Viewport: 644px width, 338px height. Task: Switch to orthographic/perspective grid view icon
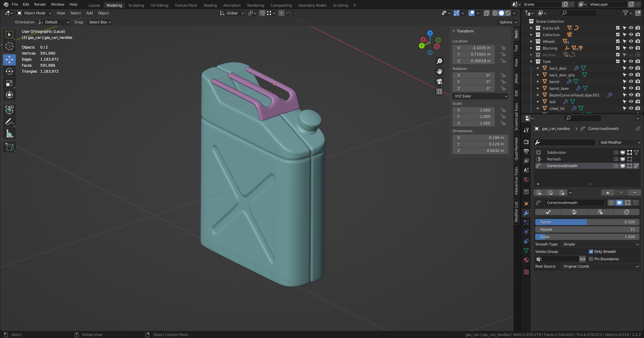pyautogui.click(x=439, y=91)
